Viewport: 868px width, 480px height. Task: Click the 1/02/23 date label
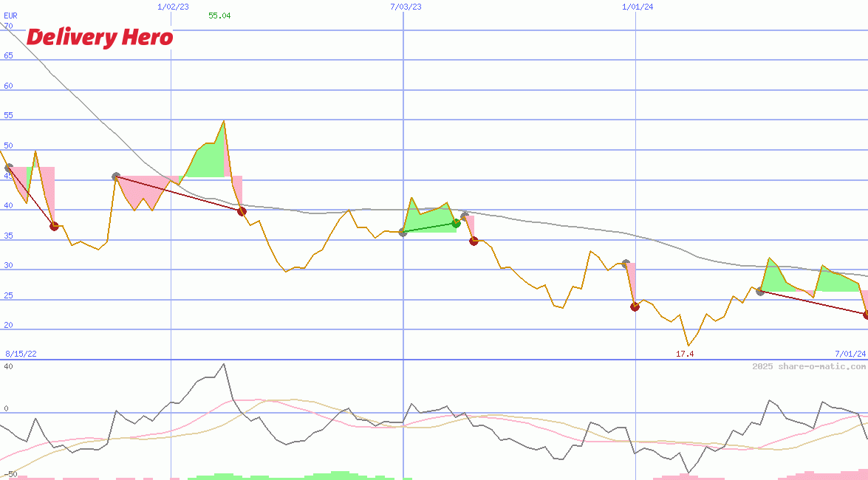point(173,7)
